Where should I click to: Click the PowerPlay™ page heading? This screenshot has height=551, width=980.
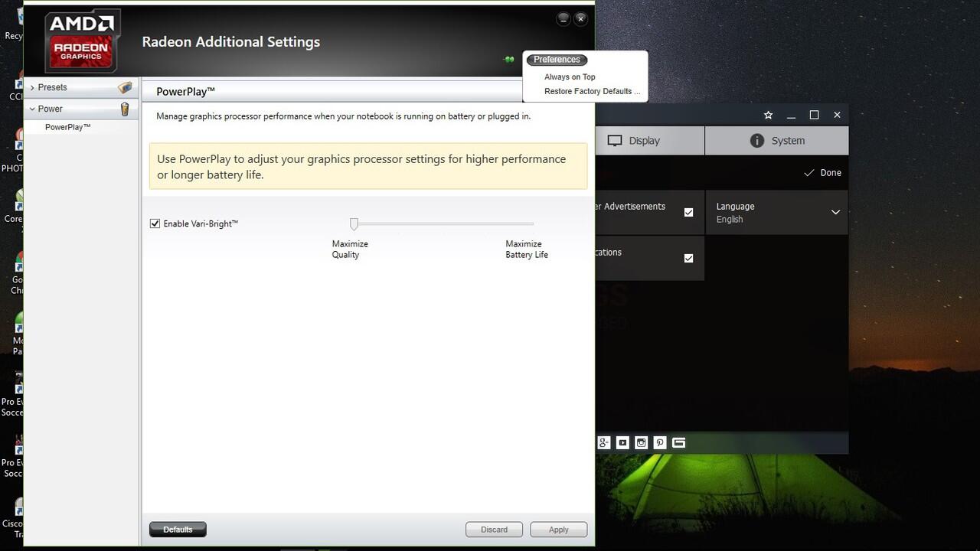[185, 91]
